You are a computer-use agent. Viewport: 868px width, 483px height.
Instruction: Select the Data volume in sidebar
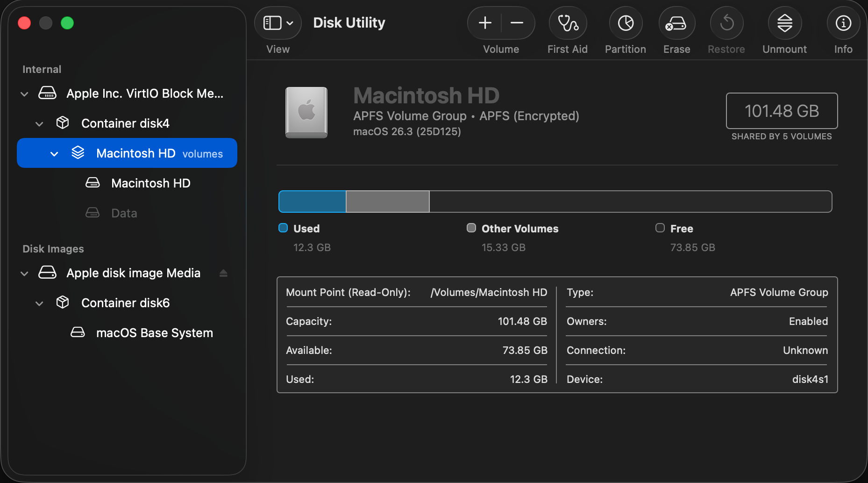(x=124, y=213)
